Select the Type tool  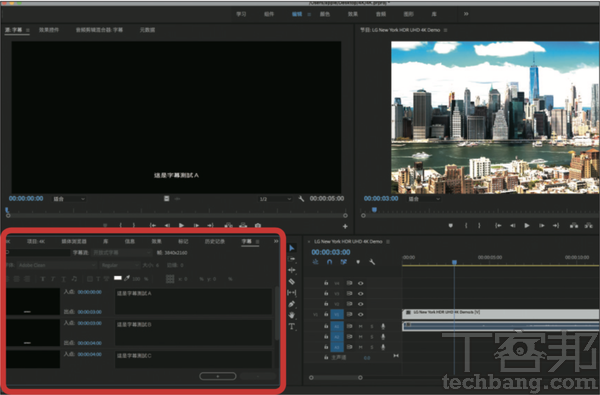tap(292, 326)
